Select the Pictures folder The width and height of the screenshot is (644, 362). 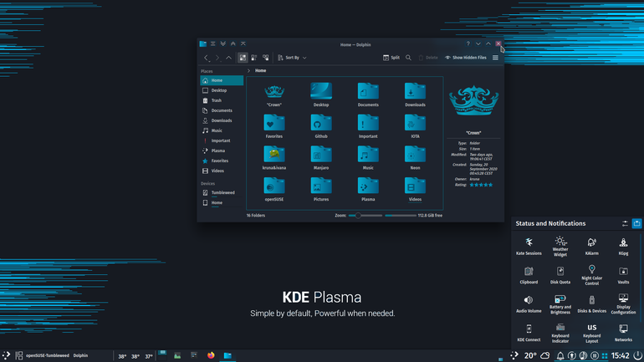coord(321,190)
